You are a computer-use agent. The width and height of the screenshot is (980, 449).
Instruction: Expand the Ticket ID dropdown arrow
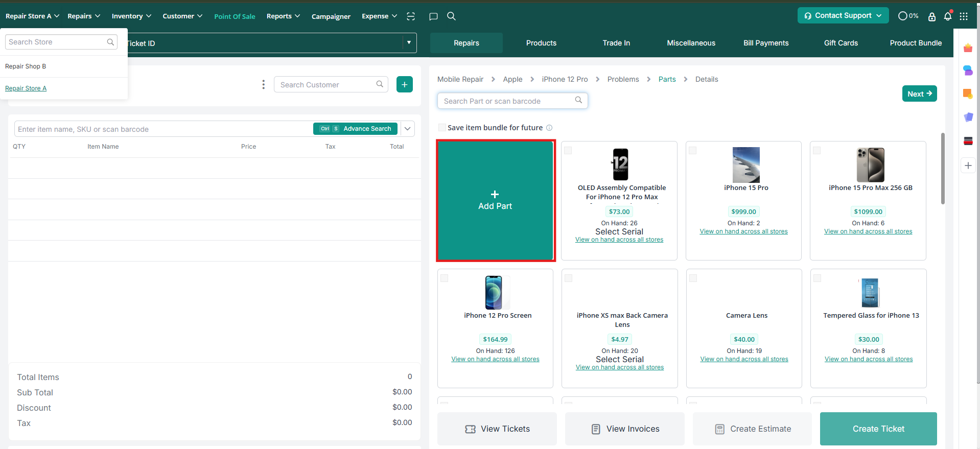coord(409,43)
